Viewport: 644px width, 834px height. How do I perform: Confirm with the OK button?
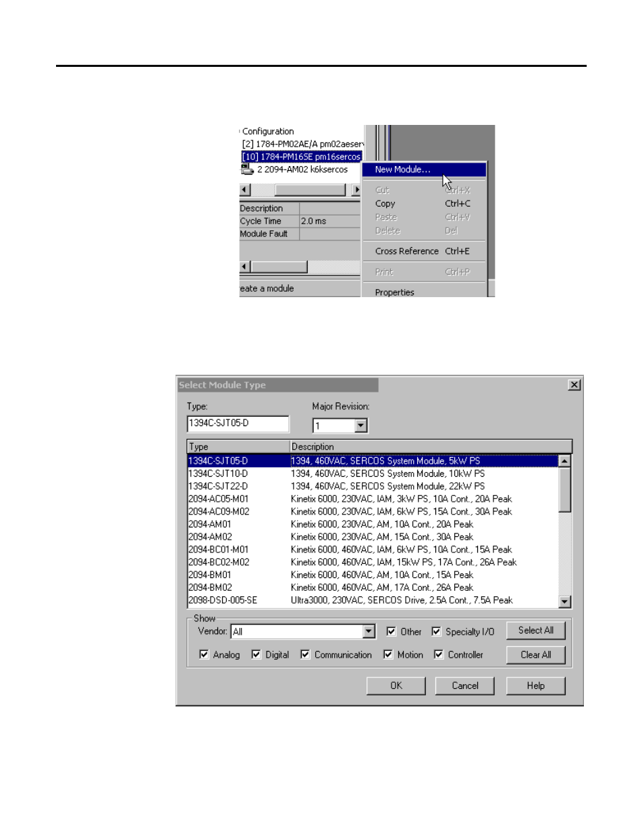396,686
